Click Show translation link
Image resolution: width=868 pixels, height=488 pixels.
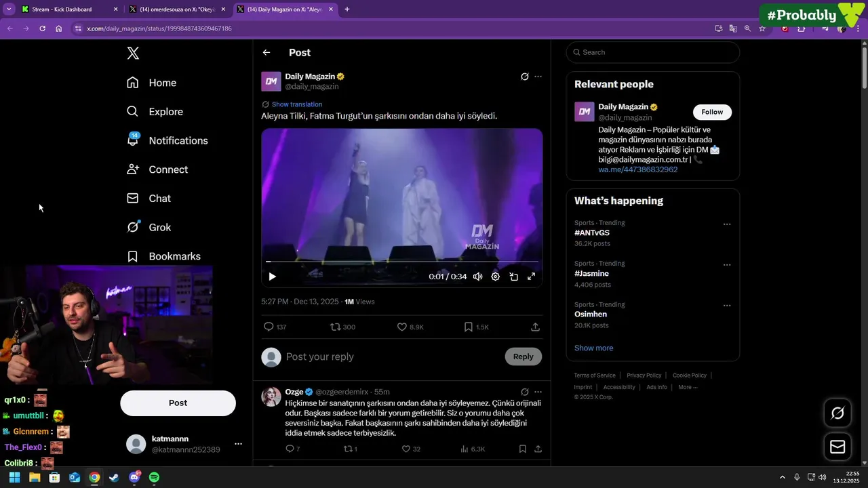pos(296,104)
